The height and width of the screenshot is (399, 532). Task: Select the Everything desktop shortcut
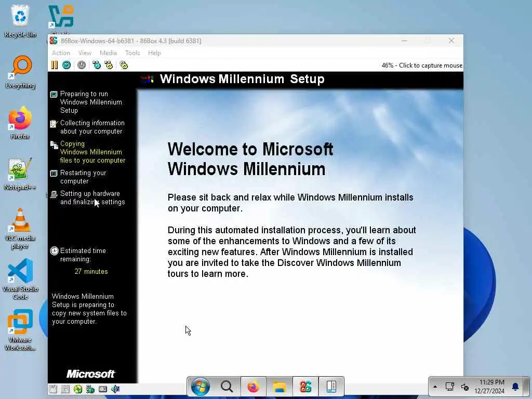point(20,72)
